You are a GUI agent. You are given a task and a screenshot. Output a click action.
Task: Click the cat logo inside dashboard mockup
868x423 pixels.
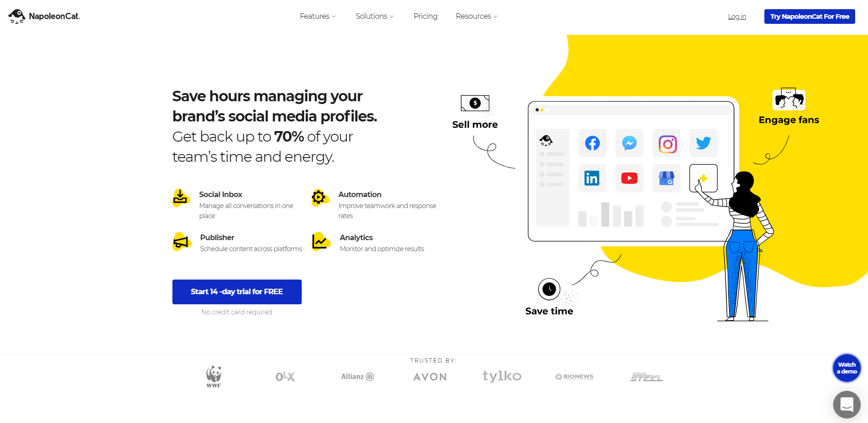pyautogui.click(x=546, y=140)
